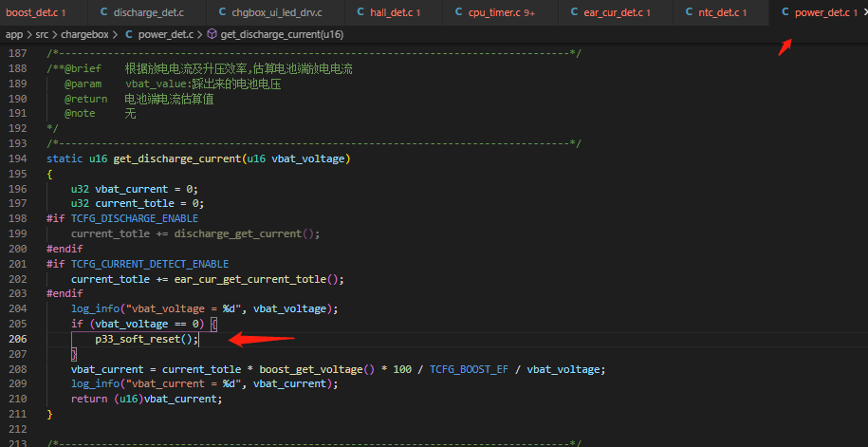Screen dimensions: 868x447
Task: Click the #endif directive on line 200
Action: pyautogui.click(x=65, y=249)
